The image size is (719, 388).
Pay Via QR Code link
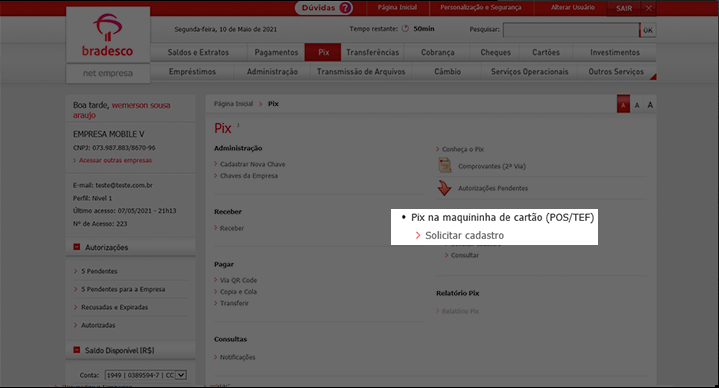click(238, 280)
